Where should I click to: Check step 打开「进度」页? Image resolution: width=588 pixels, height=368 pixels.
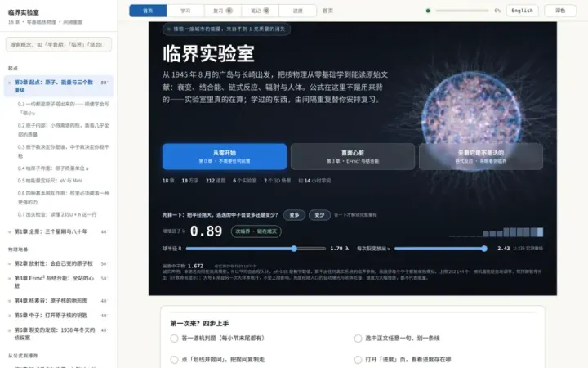tap(358, 359)
